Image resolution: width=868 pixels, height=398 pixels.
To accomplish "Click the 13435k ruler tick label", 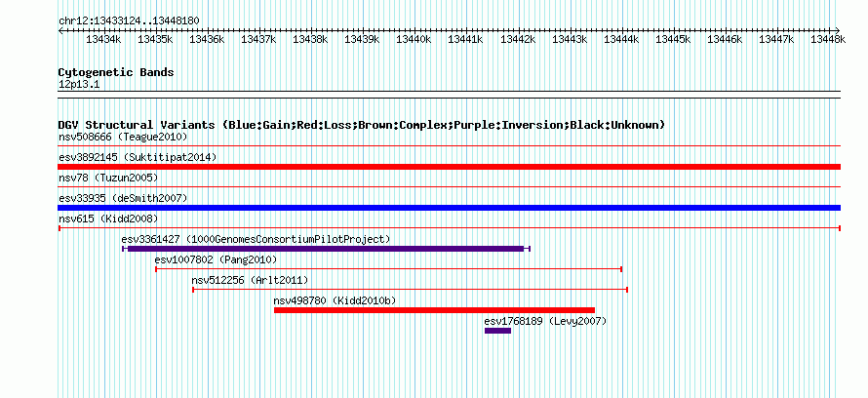I will point(155,39).
